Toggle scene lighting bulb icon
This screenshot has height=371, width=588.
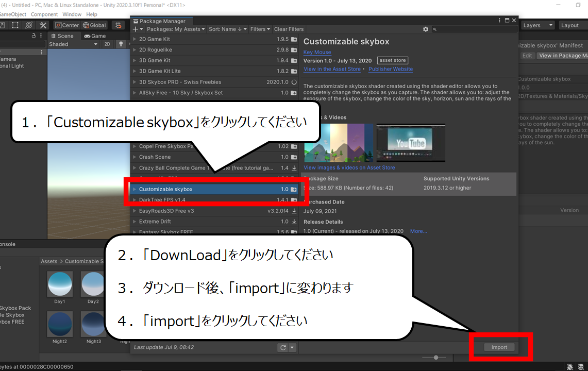click(x=121, y=44)
